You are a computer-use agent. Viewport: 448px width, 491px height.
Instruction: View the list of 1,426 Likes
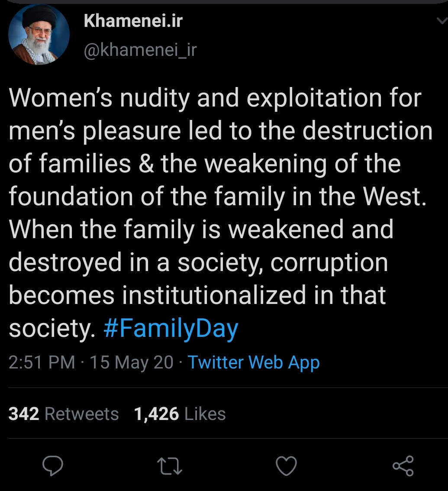[x=180, y=414]
